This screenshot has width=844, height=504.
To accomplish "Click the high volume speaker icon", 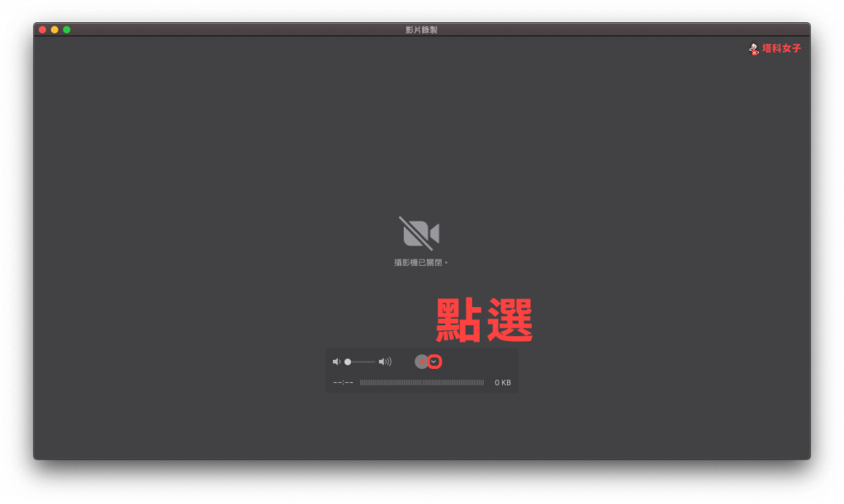I will click(x=385, y=362).
